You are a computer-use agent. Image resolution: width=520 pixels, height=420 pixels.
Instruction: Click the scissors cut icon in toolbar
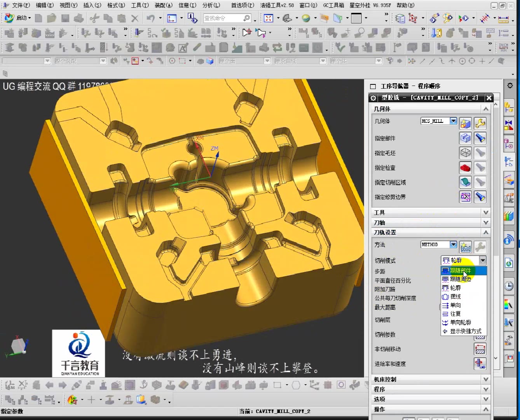coord(94,18)
